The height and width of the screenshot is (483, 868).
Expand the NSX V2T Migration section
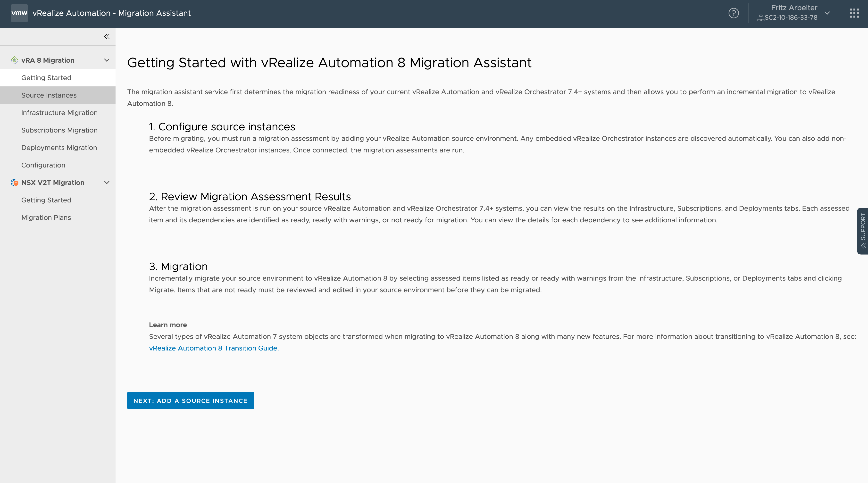tap(106, 182)
